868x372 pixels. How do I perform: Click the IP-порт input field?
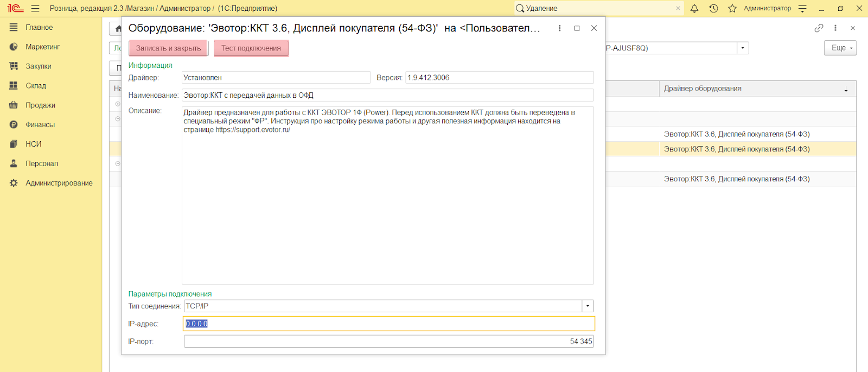click(389, 342)
